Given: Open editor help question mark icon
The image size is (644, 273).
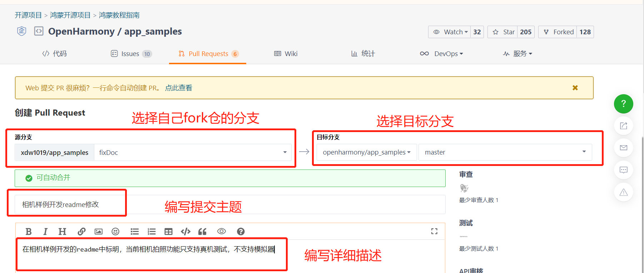Looking at the screenshot, I should 241,232.
